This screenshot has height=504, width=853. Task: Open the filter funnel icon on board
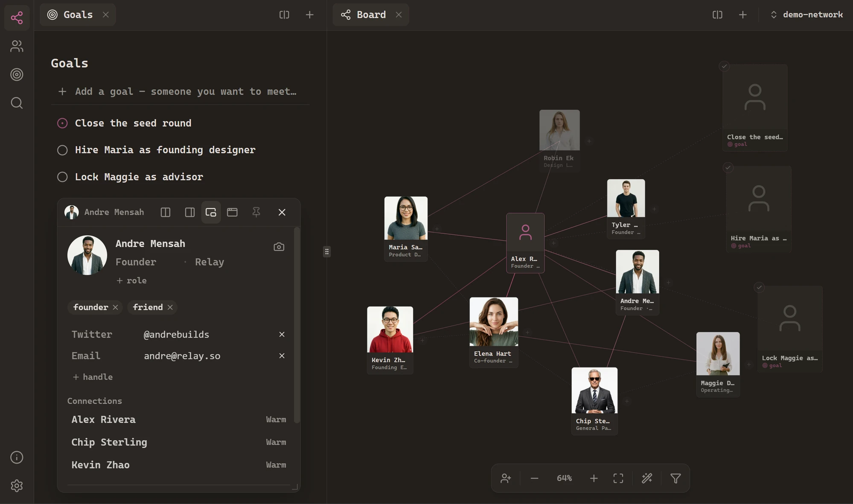675,478
